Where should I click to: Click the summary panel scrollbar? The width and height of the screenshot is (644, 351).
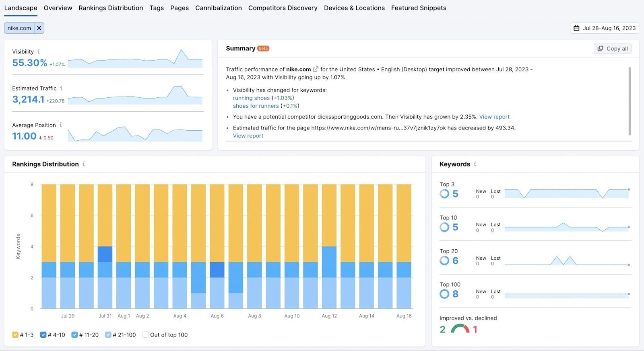630,101
